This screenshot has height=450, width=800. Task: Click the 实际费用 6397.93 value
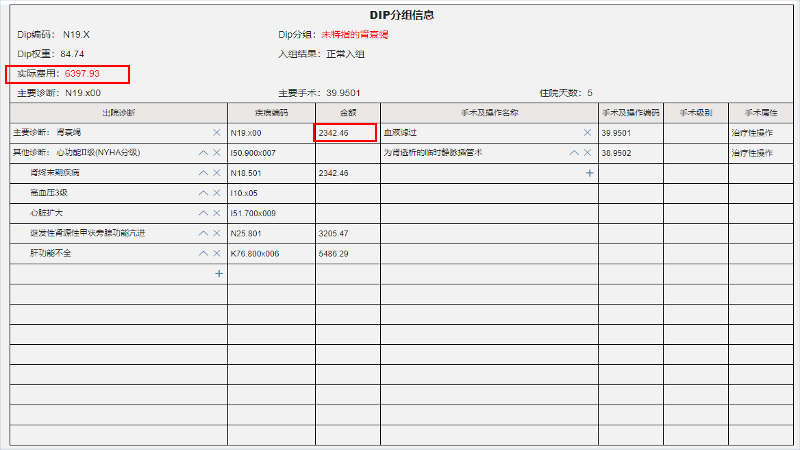point(82,74)
